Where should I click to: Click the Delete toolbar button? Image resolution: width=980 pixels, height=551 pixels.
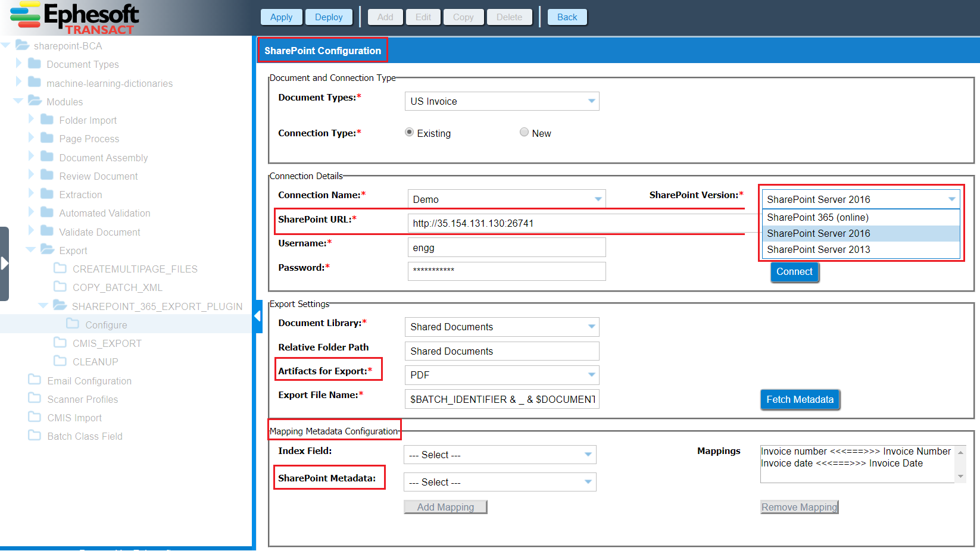pyautogui.click(x=509, y=17)
